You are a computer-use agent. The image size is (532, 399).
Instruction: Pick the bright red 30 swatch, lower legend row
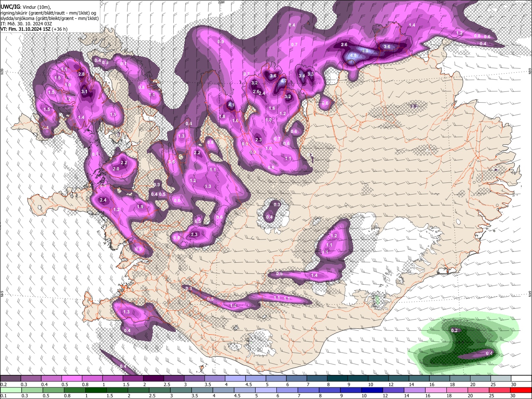521,390
